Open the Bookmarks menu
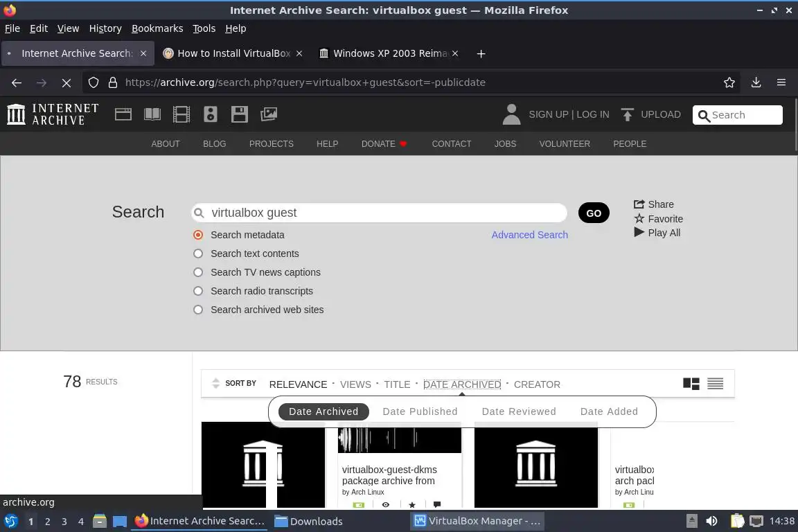 coord(157,28)
